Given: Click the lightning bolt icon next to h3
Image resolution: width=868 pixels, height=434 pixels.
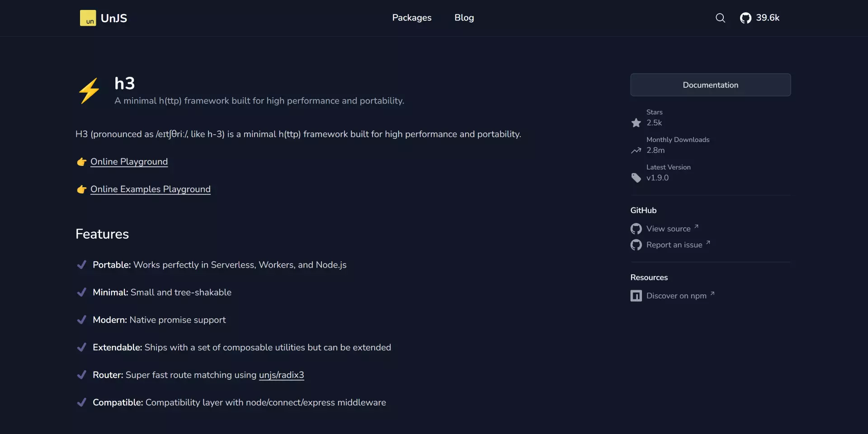Looking at the screenshot, I should (x=89, y=90).
